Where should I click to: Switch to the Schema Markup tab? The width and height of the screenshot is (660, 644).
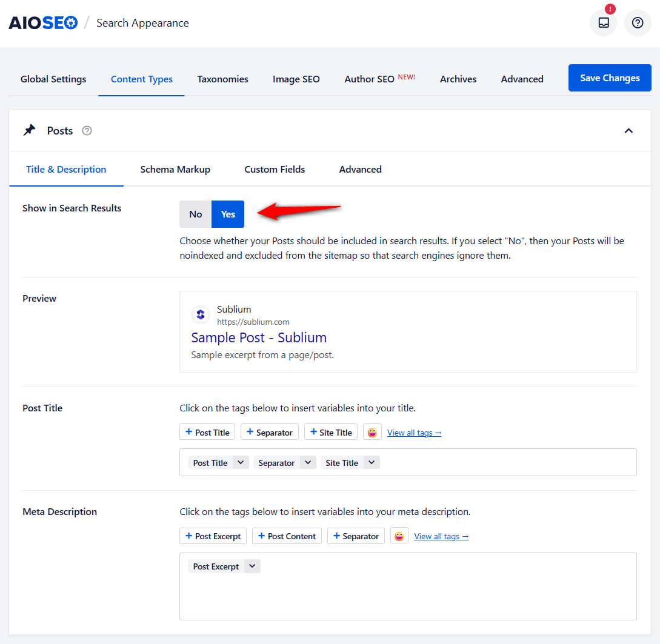click(175, 169)
